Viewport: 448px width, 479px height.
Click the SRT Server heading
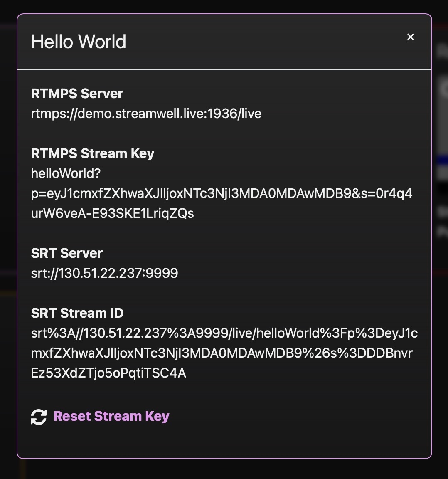click(x=66, y=253)
